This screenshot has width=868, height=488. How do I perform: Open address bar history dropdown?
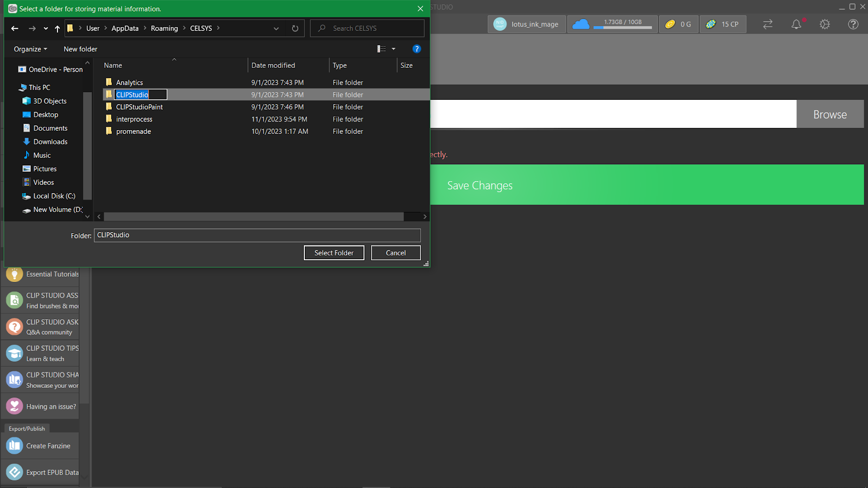[x=276, y=28]
